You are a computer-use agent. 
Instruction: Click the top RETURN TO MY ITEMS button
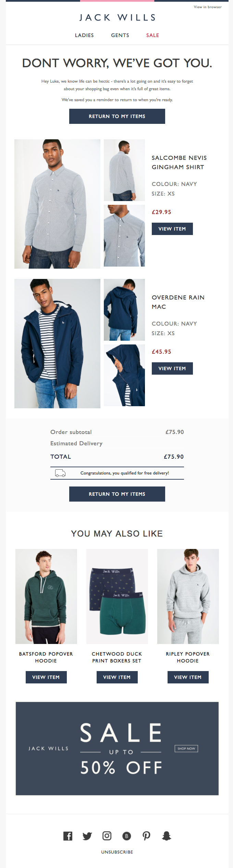pyautogui.click(x=117, y=116)
